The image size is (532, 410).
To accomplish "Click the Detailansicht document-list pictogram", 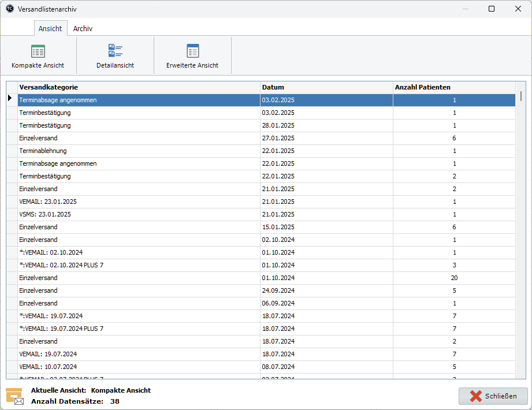I will 115,51.
